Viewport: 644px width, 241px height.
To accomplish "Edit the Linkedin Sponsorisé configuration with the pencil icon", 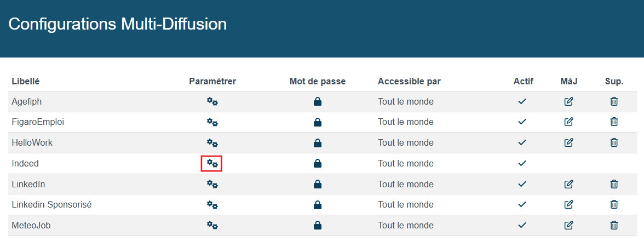I will (x=568, y=204).
